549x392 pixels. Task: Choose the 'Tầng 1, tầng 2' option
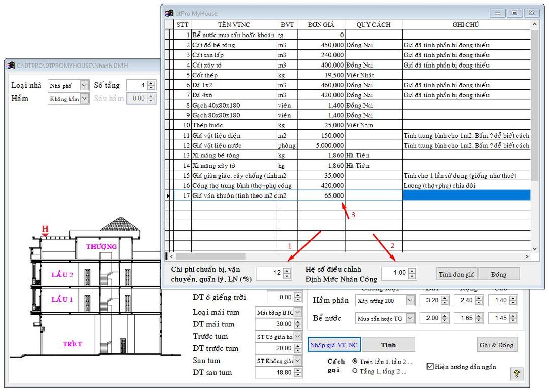click(x=355, y=371)
